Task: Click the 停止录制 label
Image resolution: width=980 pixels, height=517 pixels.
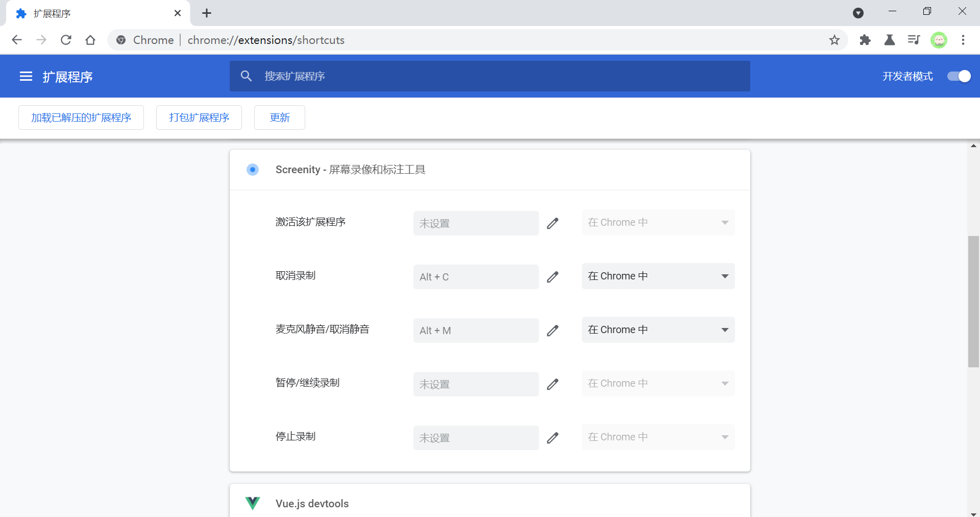Action: pos(296,437)
